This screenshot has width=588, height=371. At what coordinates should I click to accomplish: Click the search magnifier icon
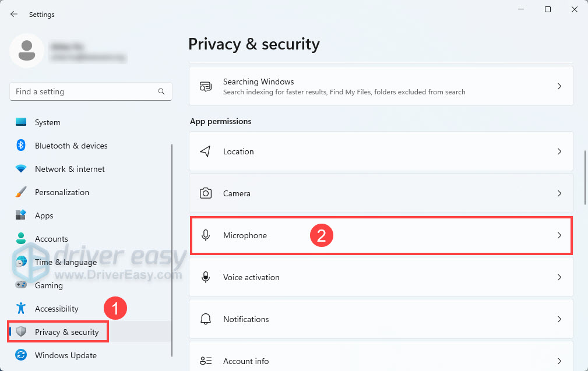point(161,91)
